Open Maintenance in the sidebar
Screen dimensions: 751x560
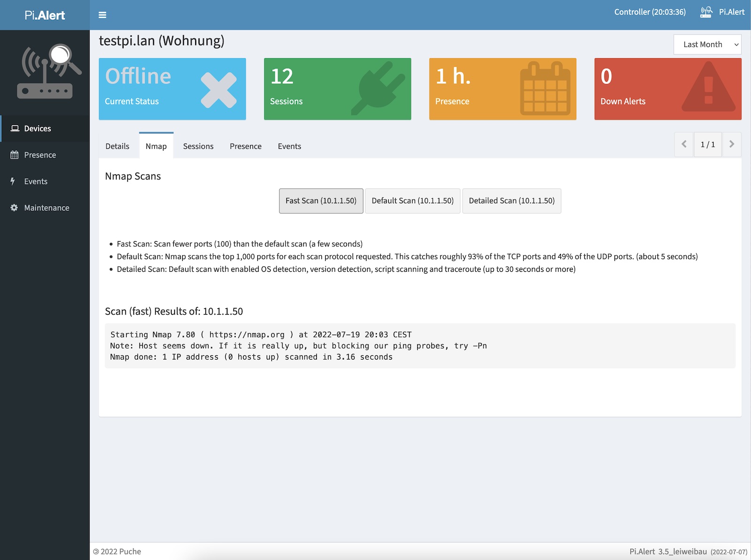pos(46,208)
